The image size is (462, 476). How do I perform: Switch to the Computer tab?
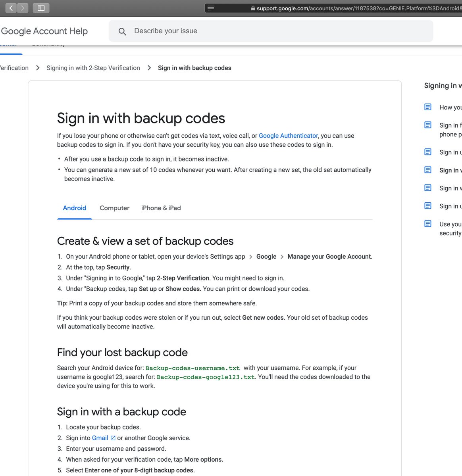point(115,208)
